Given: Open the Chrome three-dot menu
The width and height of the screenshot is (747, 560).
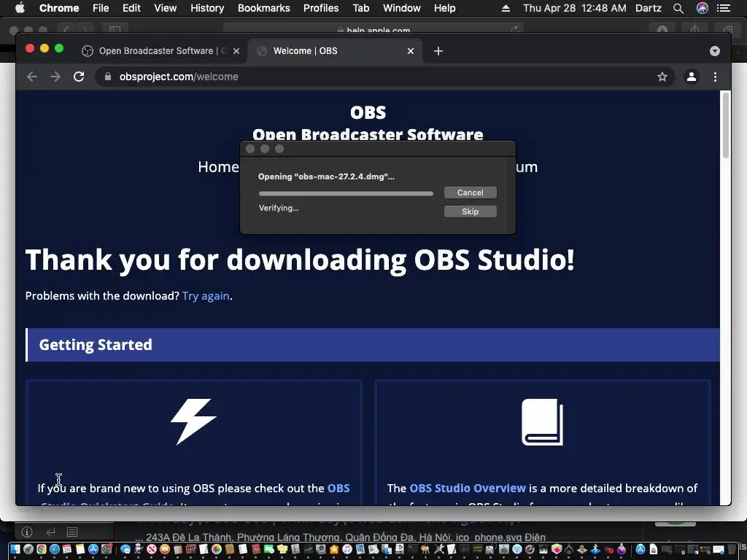Looking at the screenshot, I should (x=715, y=77).
